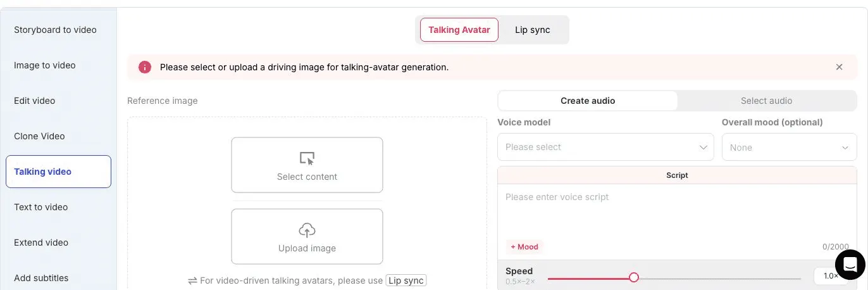Screen dimensions: 868x290
Task: Go to Extend video
Action: pyautogui.click(x=58, y=243)
